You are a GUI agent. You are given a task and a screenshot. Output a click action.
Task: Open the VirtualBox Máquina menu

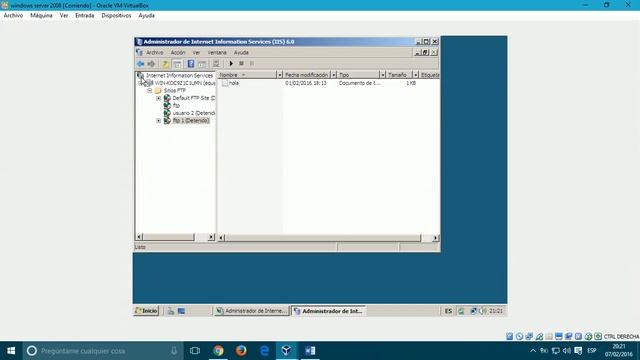point(41,16)
